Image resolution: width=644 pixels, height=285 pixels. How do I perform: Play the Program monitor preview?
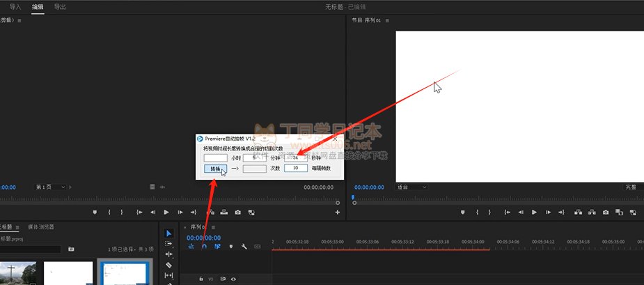pos(534,212)
